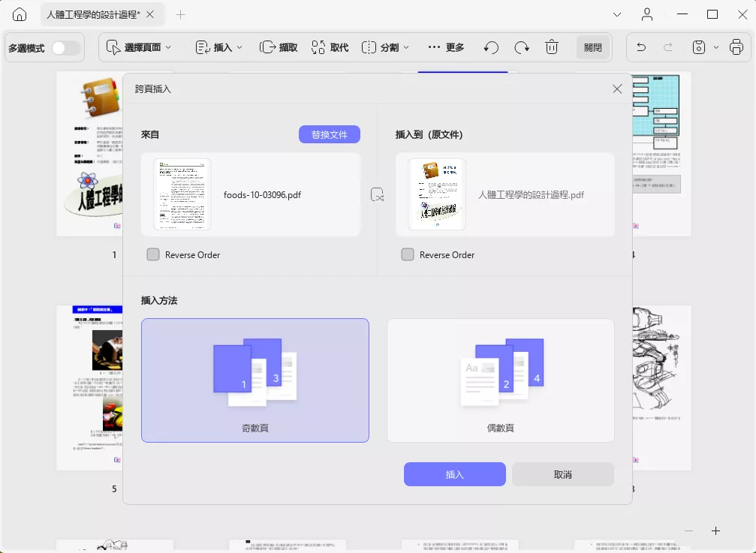This screenshot has width=756, height=553.
Task: Close the 人體工程學的設計過程 document tab
Action: click(150, 14)
